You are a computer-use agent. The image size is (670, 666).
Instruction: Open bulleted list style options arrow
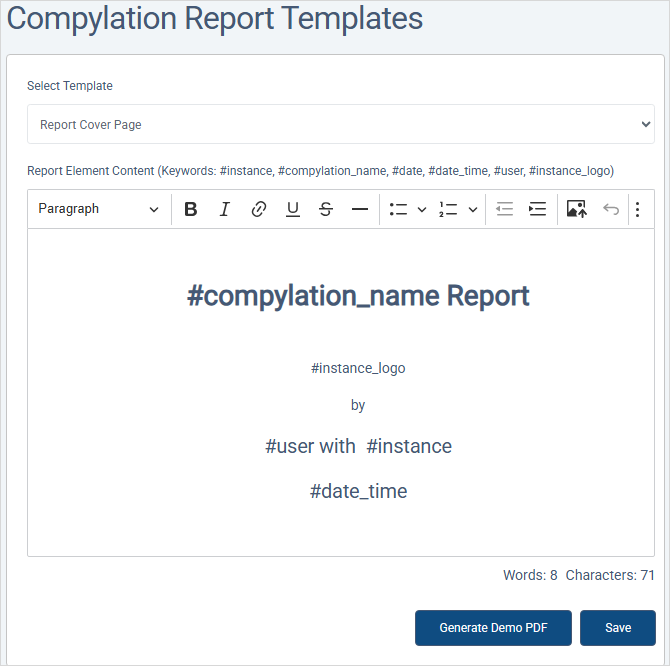pyautogui.click(x=422, y=209)
